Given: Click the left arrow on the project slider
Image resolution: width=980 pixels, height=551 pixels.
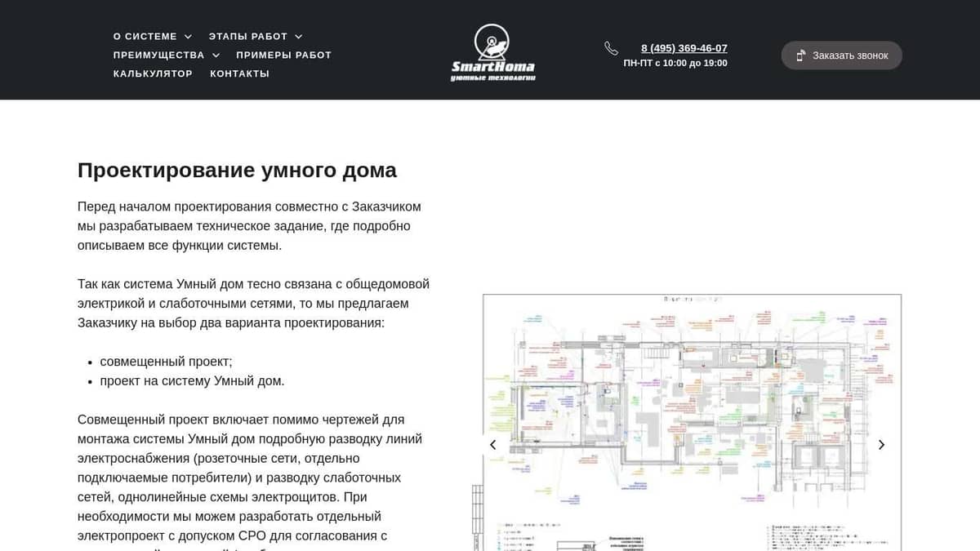Looking at the screenshot, I should point(492,445).
